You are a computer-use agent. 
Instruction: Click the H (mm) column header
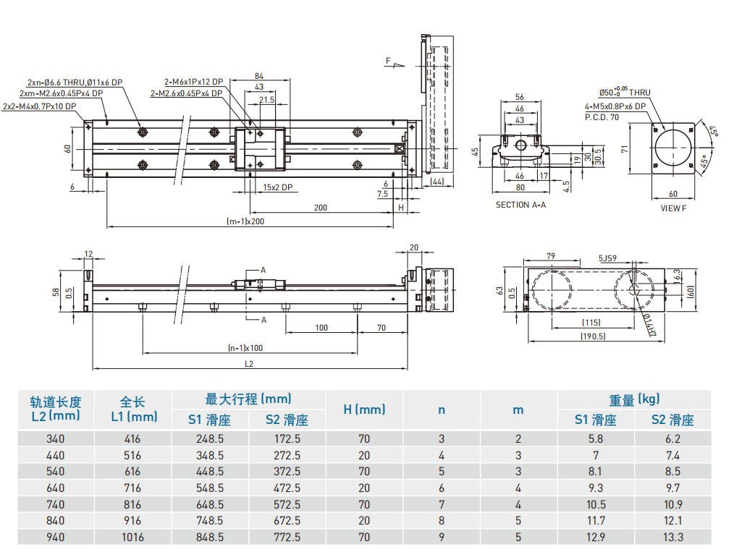(364, 409)
